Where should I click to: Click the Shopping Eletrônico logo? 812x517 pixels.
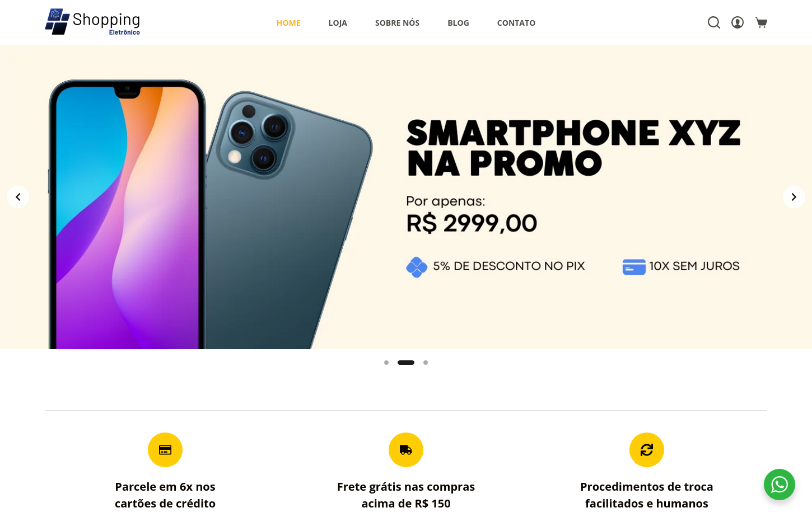tap(93, 22)
